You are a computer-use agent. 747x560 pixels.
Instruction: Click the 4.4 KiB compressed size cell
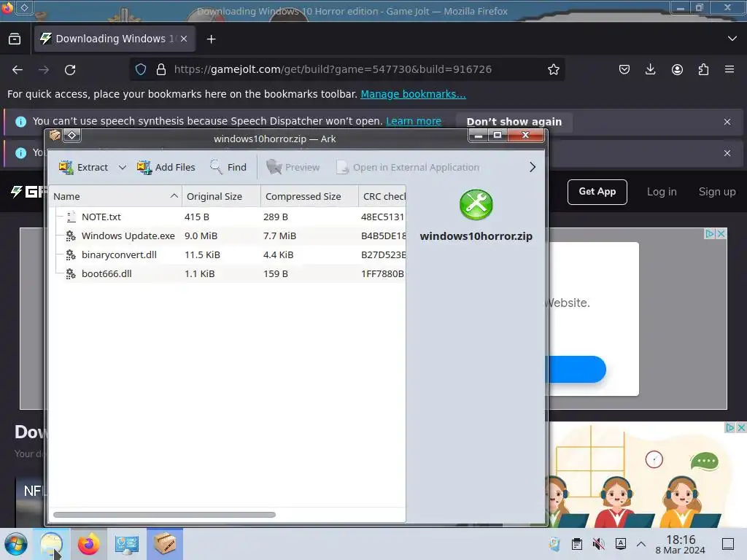point(278,254)
